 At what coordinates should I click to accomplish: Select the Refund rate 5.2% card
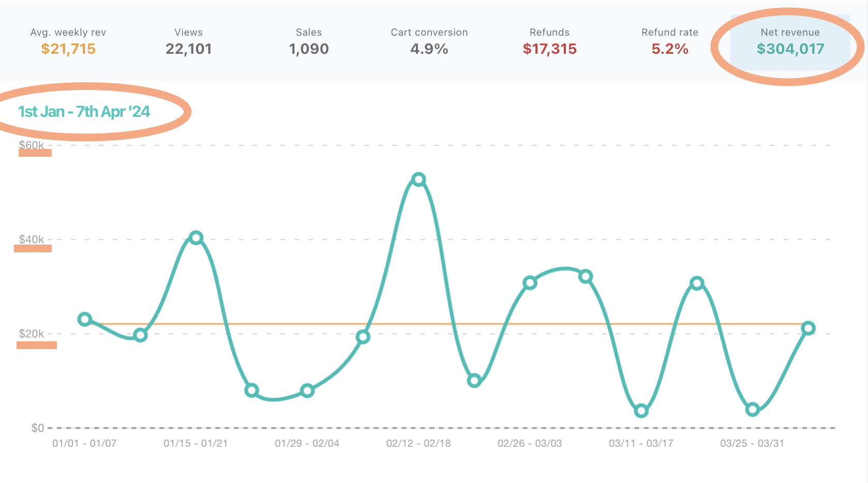pyautogui.click(x=670, y=42)
